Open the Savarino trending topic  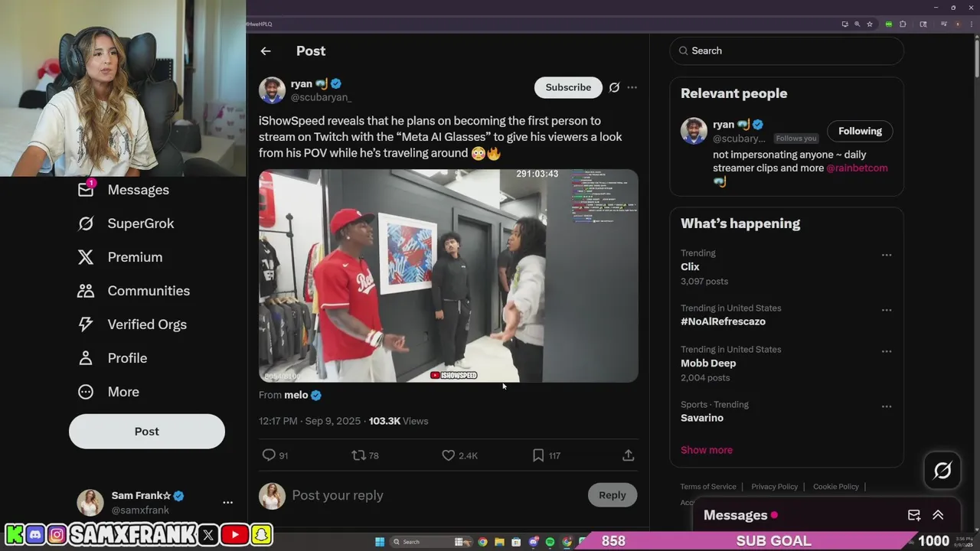click(702, 418)
